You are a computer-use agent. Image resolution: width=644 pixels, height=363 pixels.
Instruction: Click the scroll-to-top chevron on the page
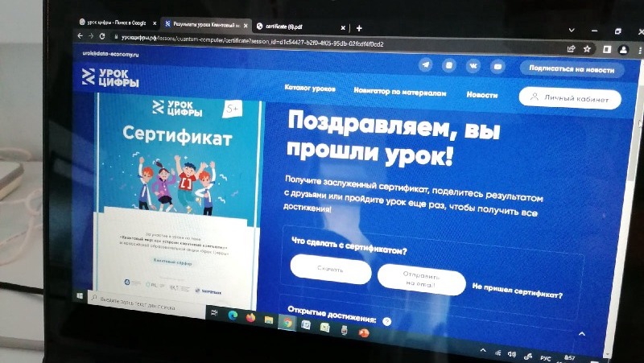(581, 334)
